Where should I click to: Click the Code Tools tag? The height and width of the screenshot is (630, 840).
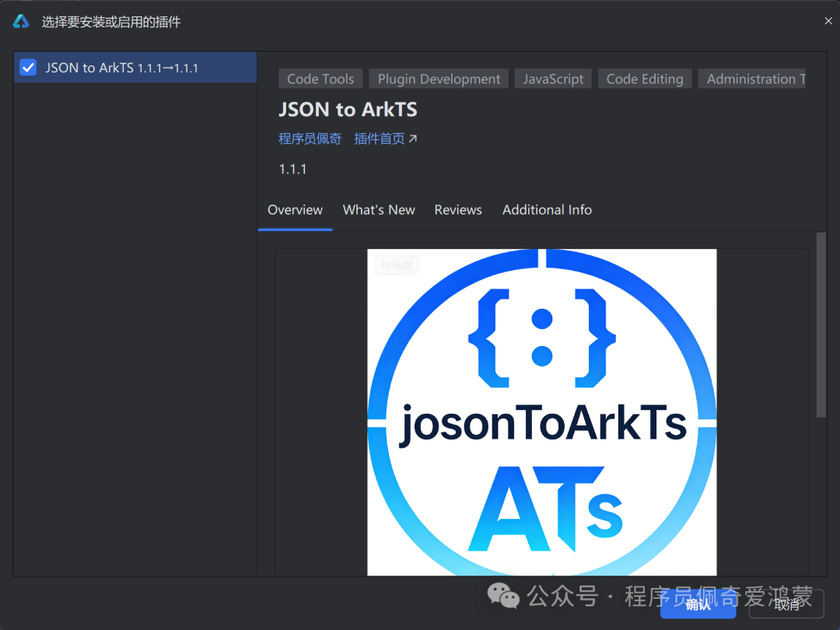[x=320, y=79]
